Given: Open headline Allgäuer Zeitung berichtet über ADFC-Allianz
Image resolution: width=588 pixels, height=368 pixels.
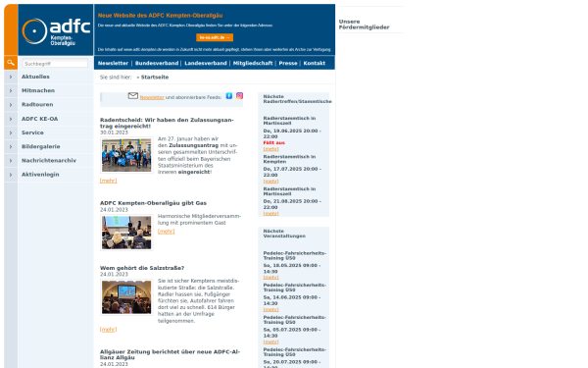Looking at the screenshot, I should (x=170, y=354).
